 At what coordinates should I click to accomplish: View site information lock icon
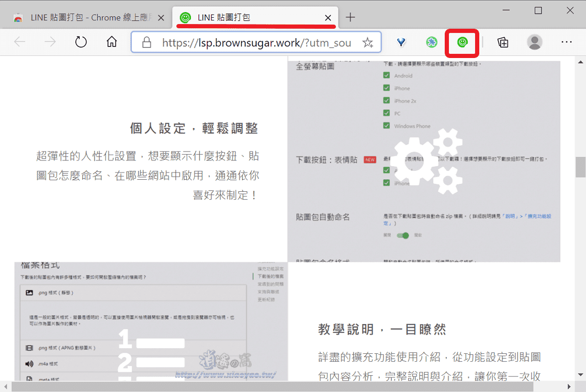click(x=146, y=42)
